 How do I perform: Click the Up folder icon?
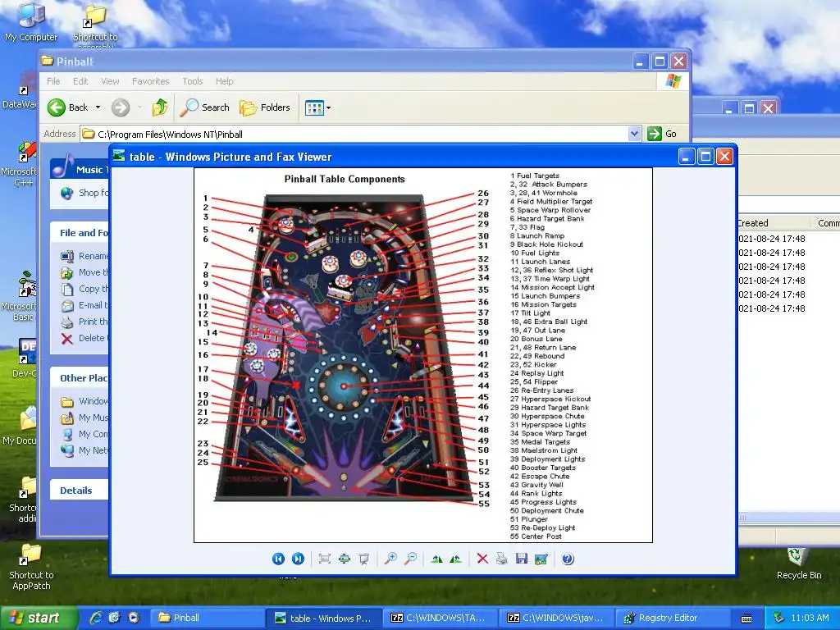(x=160, y=107)
